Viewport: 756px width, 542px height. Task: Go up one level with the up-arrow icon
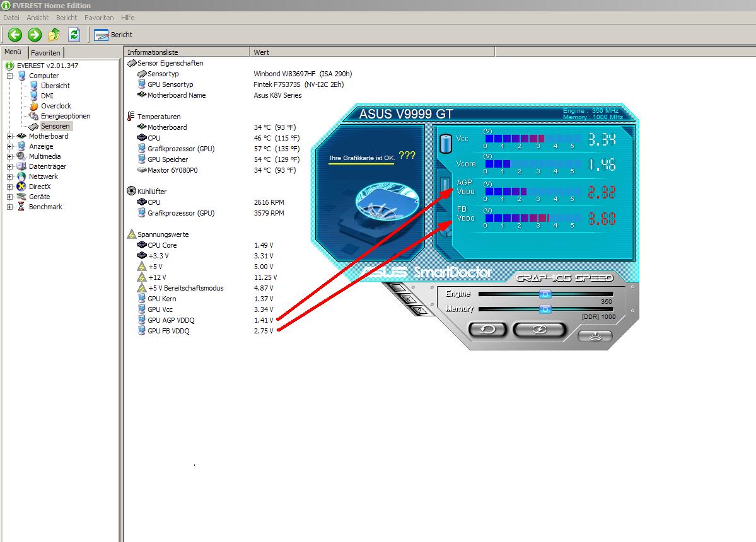(x=54, y=35)
